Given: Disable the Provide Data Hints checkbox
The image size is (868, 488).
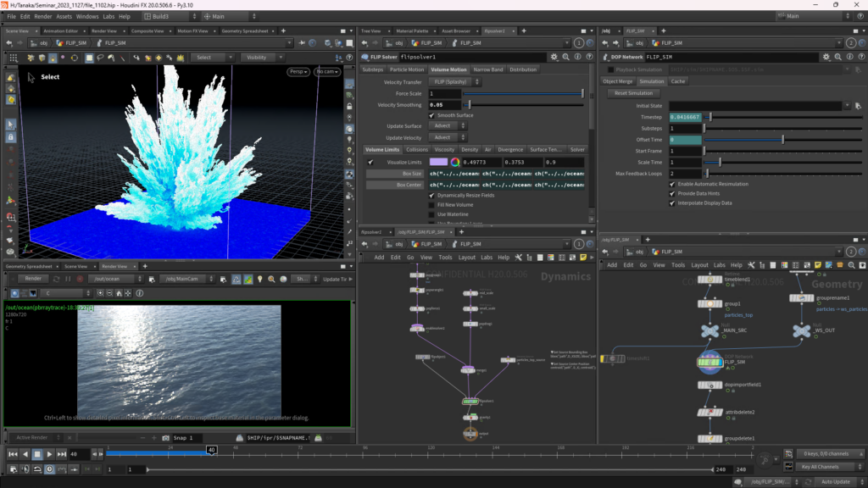Looking at the screenshot, I should coord(672,194).
